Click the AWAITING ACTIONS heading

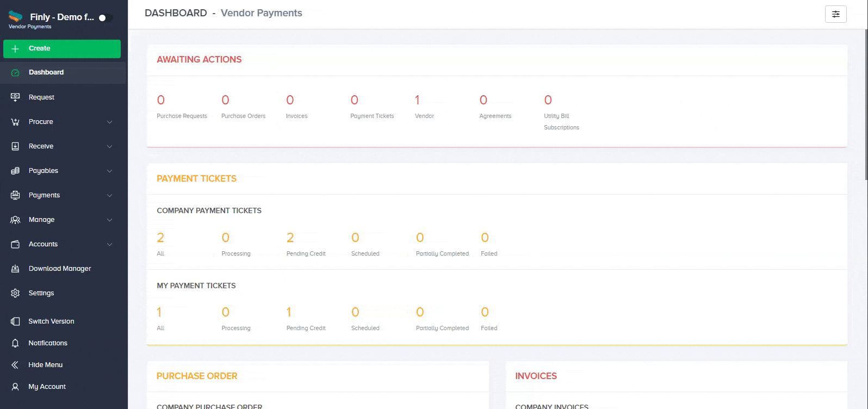pos(199,60)
